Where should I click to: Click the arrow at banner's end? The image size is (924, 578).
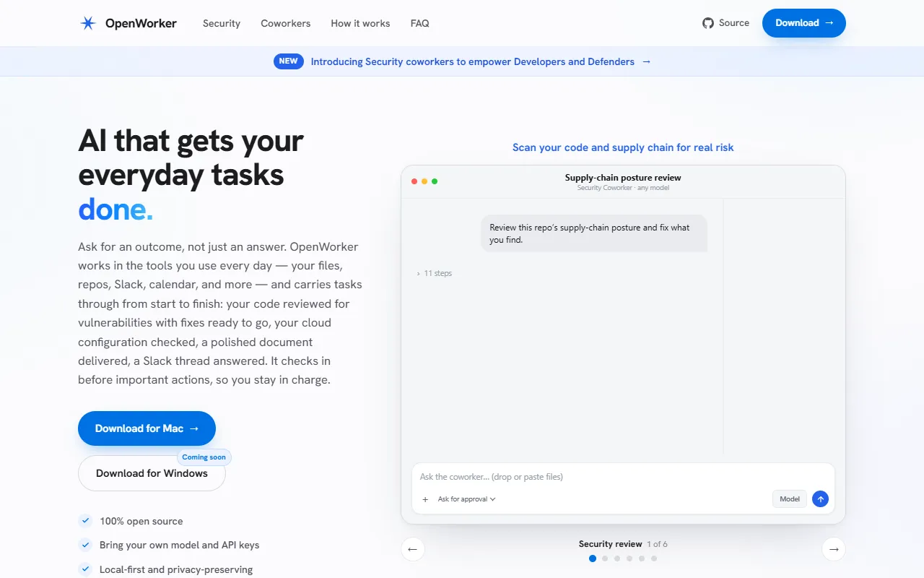(x=646, y=61)
